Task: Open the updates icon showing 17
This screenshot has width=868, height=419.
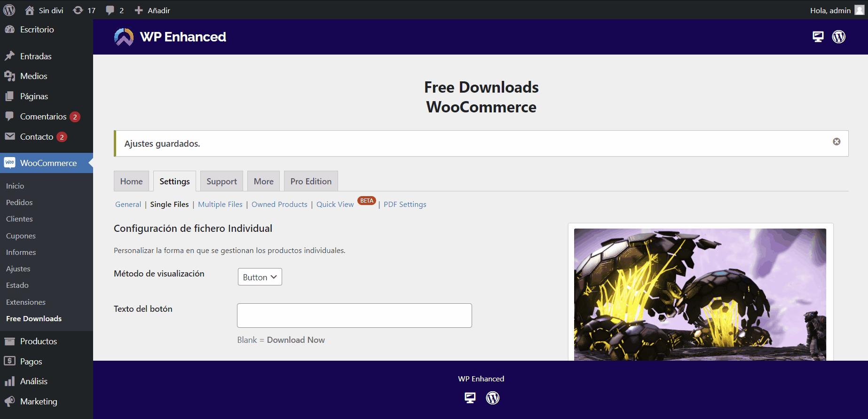Action: pyautogui.click(x=84, y=10)
